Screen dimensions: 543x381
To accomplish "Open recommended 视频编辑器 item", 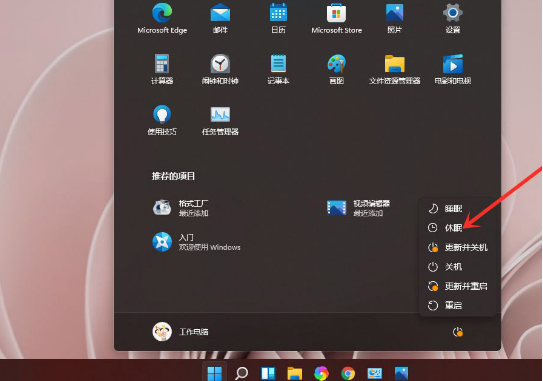I will [x=358, y=208].
